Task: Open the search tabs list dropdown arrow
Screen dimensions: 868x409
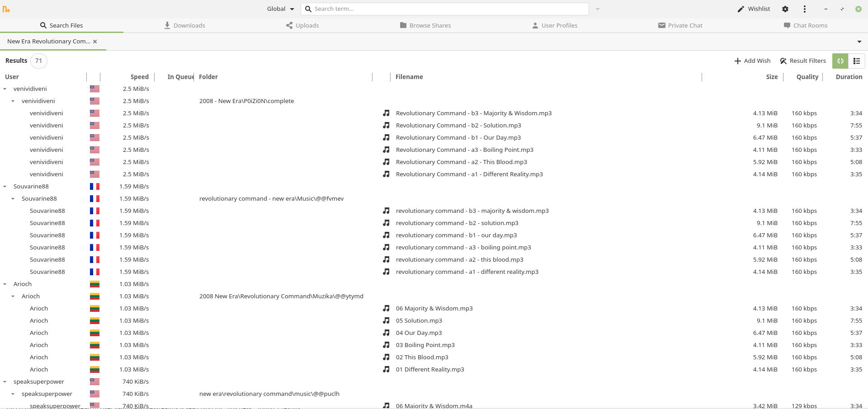Action: 859,42
